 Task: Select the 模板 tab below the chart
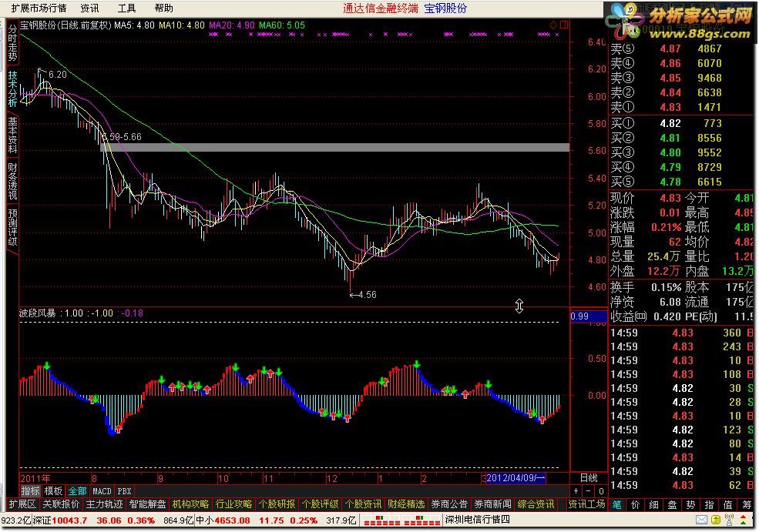click(53, 491)
